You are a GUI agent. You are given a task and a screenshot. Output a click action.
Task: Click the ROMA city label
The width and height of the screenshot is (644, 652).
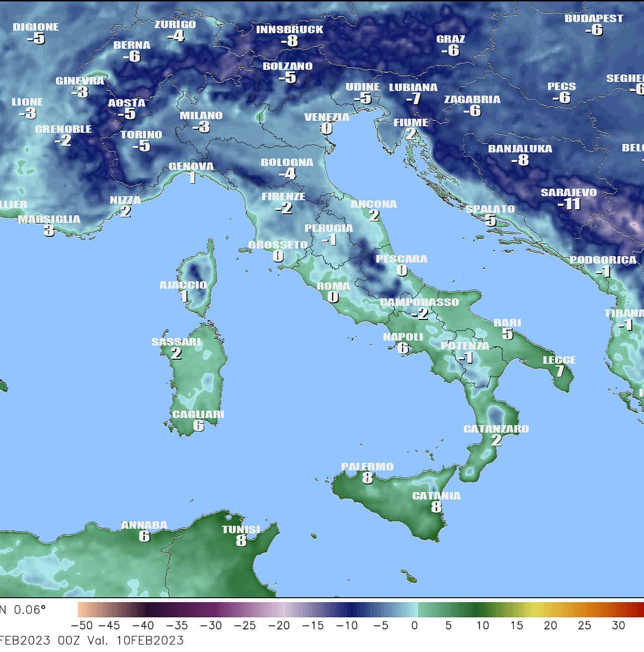click(x=333, y=286)
